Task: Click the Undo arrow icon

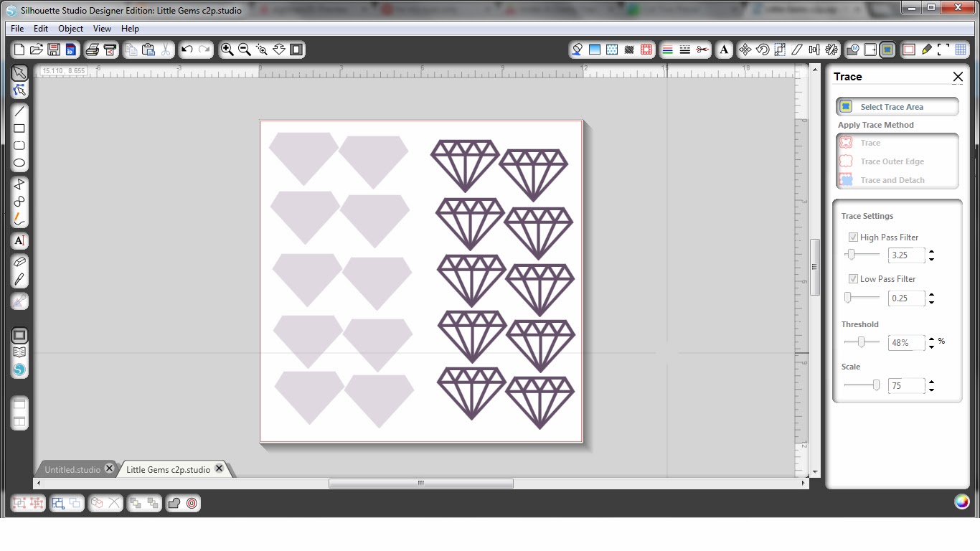Action: point(187,50)
